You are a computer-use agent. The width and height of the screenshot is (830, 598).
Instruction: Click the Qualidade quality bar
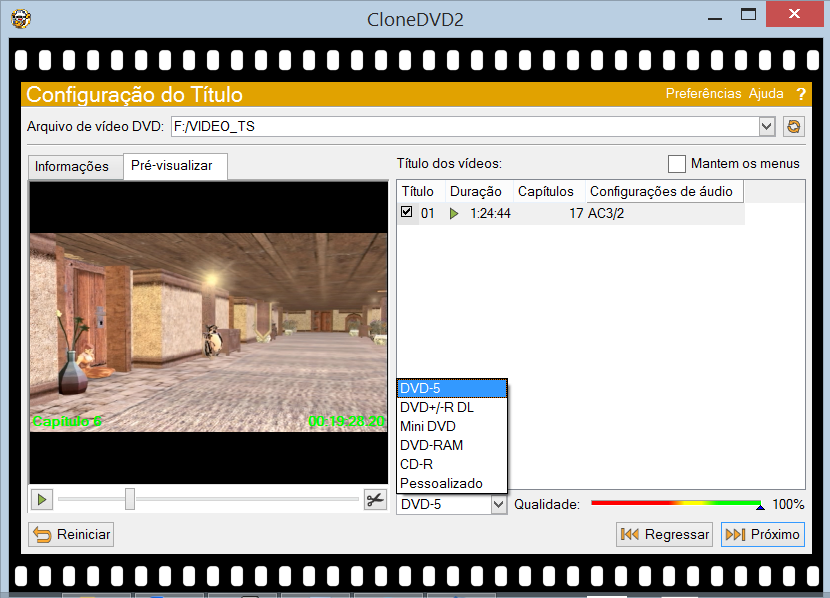coord(676,503)
